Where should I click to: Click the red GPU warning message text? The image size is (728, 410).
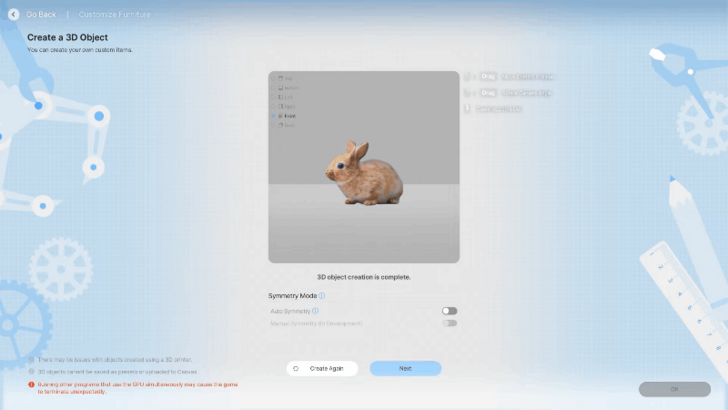pyautogui.click(x=137, y=388)
